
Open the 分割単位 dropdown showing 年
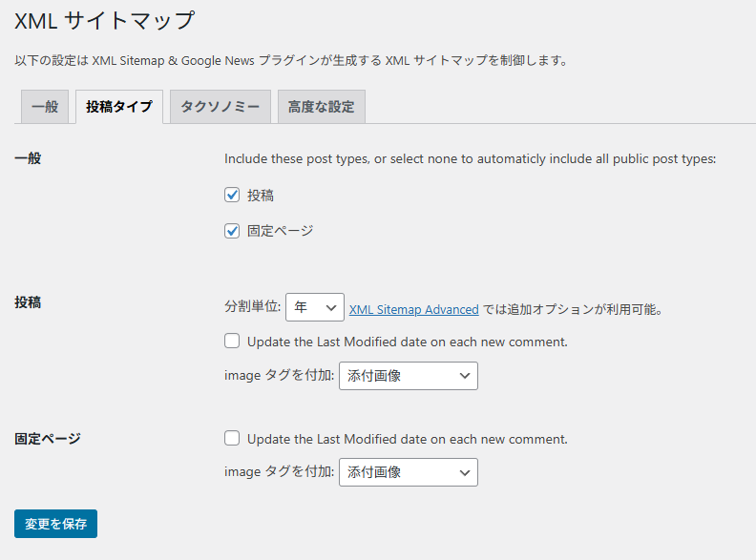point(314,307)
